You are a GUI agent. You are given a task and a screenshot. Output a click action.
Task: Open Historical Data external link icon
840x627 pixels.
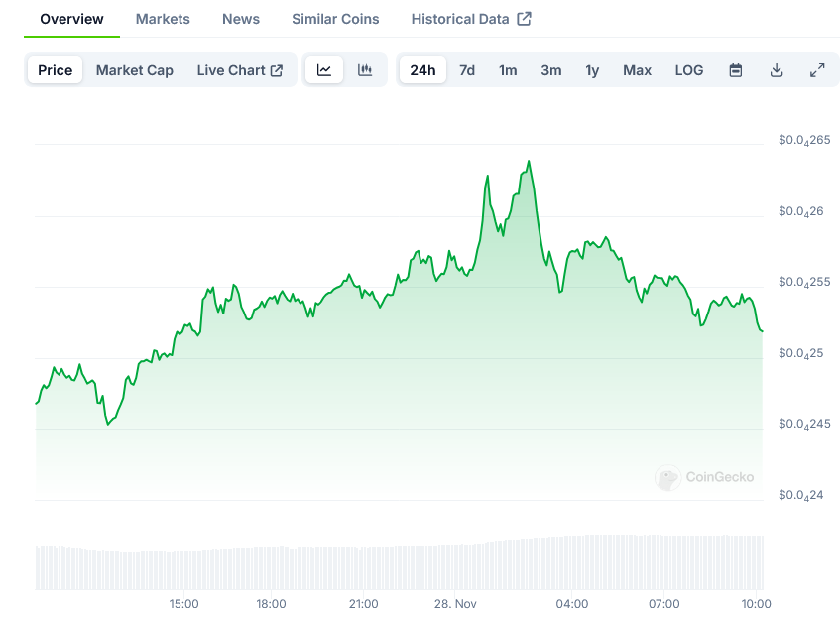click(x=524, y=19)
